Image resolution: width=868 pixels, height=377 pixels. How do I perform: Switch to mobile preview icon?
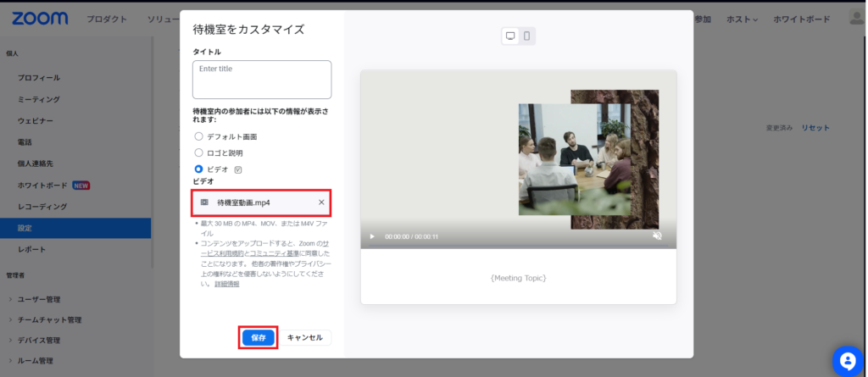pyautogui.click(x=526, y=36)
